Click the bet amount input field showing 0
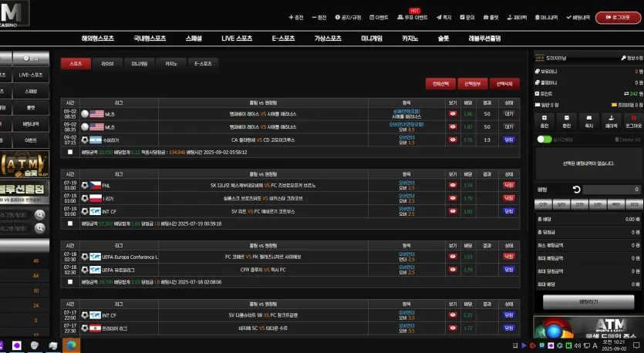The height and width of the screenshot is (353, 644). coord(612,190)
